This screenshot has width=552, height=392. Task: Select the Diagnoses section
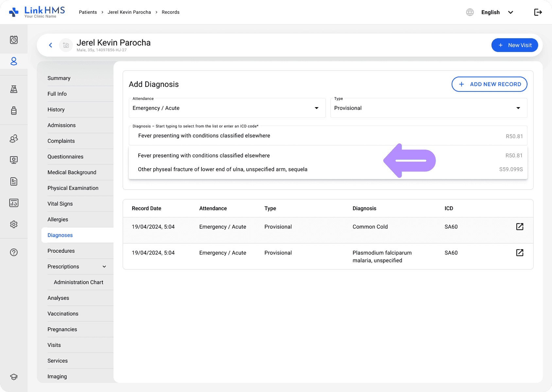[78, 235]
